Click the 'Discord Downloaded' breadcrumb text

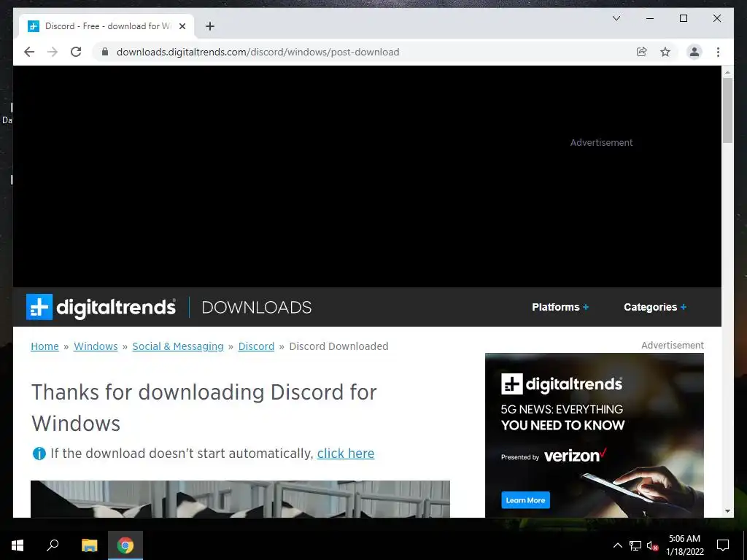click(338, 346)
